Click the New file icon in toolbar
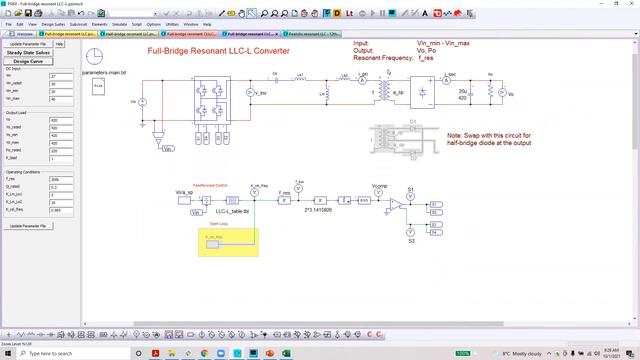This screenshot has width=640, height=360. pos(8,13)
